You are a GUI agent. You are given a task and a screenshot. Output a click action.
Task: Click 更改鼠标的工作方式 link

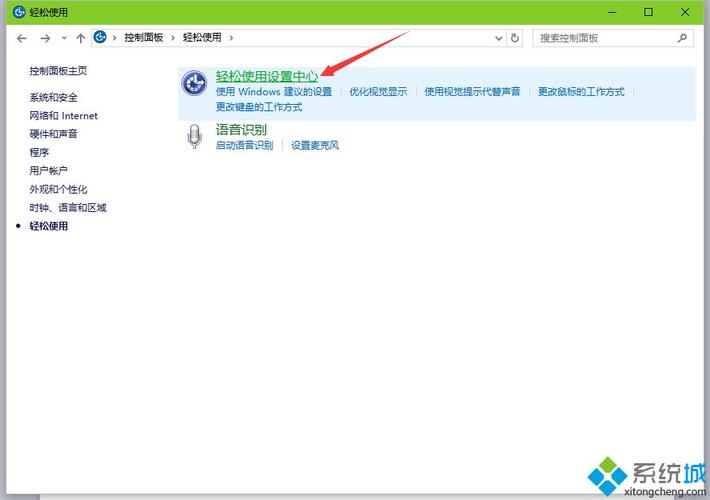[x=581, y=92]
